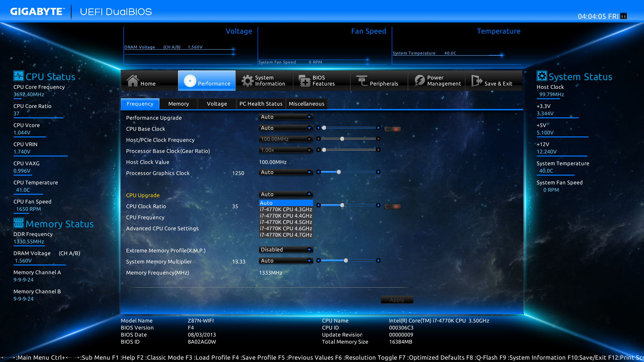Click the Processor Graphics Clock slider handle
644x362 pixels.
pyautogui.click(x=339, y=172)
